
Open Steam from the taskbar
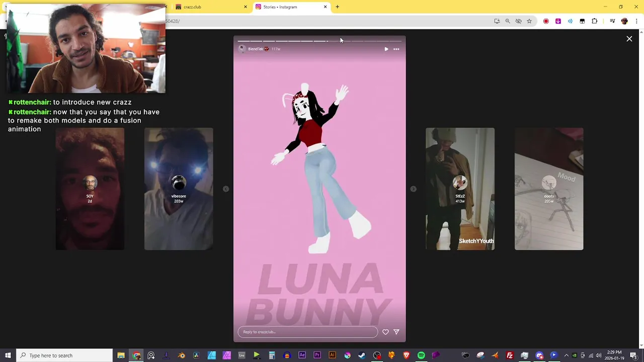click(362, 355)
